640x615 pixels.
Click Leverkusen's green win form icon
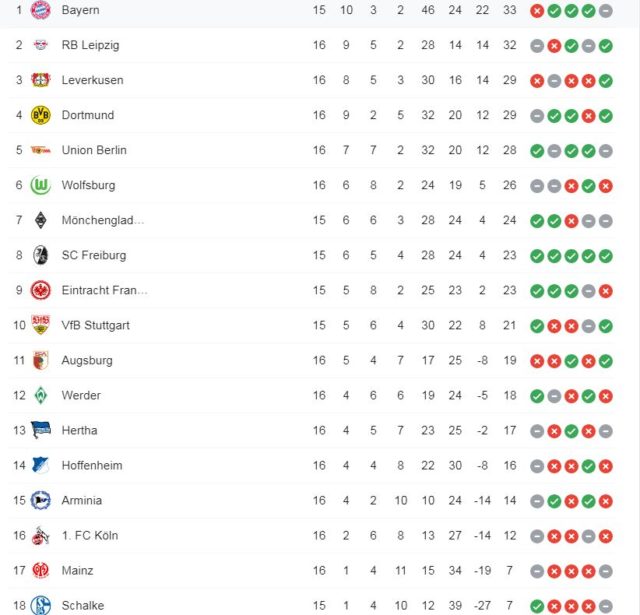[x=606, y=80]
